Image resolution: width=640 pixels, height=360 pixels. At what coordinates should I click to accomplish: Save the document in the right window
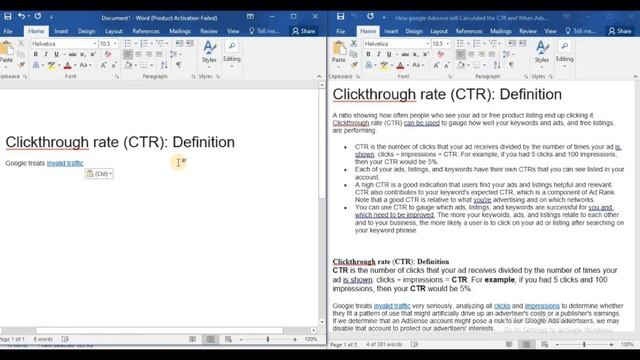coord(340,16)
